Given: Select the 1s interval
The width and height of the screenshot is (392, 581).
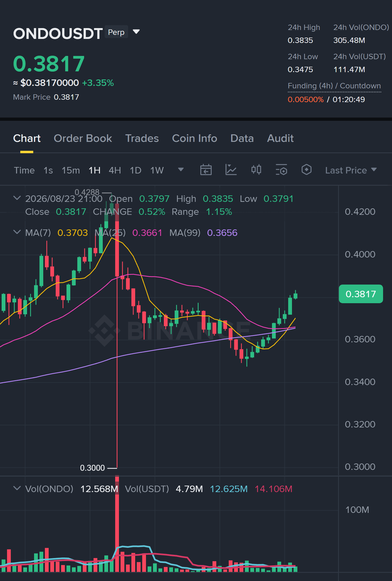Looking at the screenshot, I should [48, 170].
